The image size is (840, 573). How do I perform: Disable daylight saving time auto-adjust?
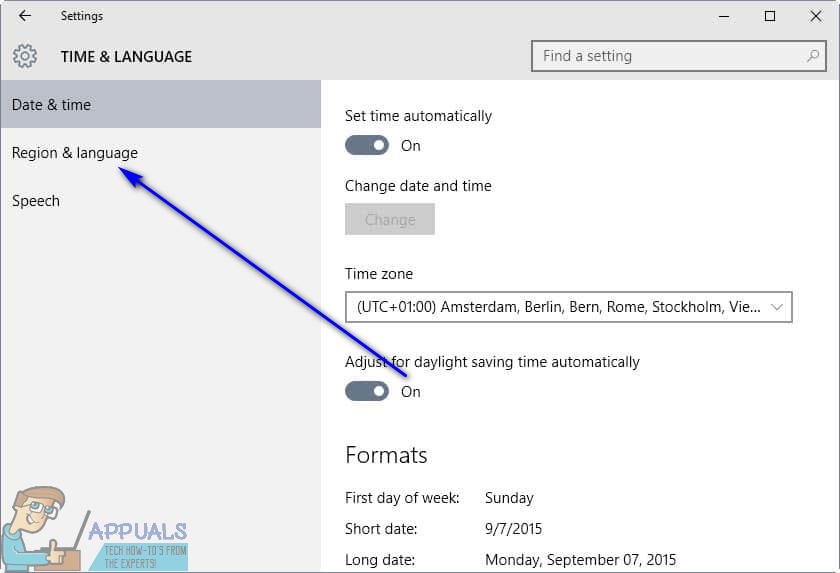[x=367, y=391]
